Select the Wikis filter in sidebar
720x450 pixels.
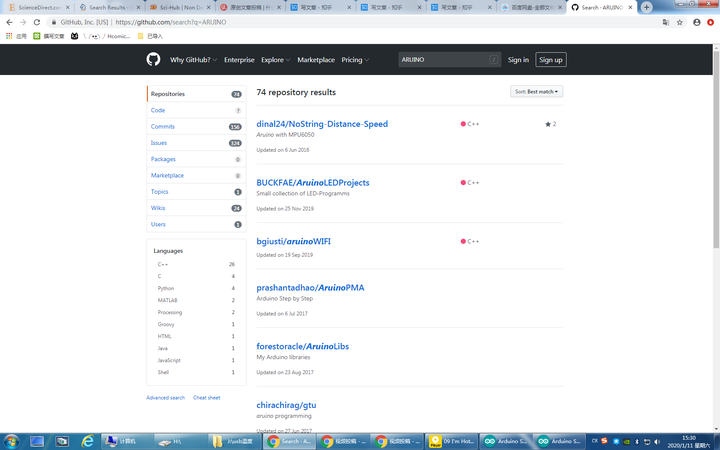click(196, 208)
